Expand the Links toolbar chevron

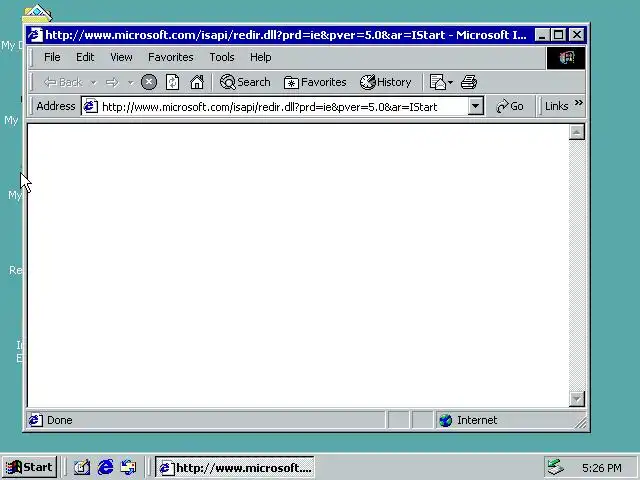coord(578,103)
